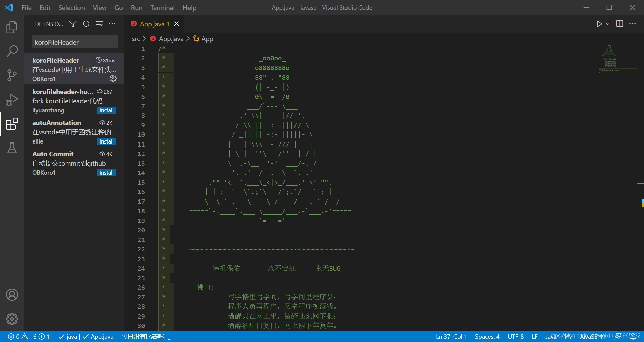Change encoding via UTF-8
The width and height of the screenshot is (644, 342).
516,336
